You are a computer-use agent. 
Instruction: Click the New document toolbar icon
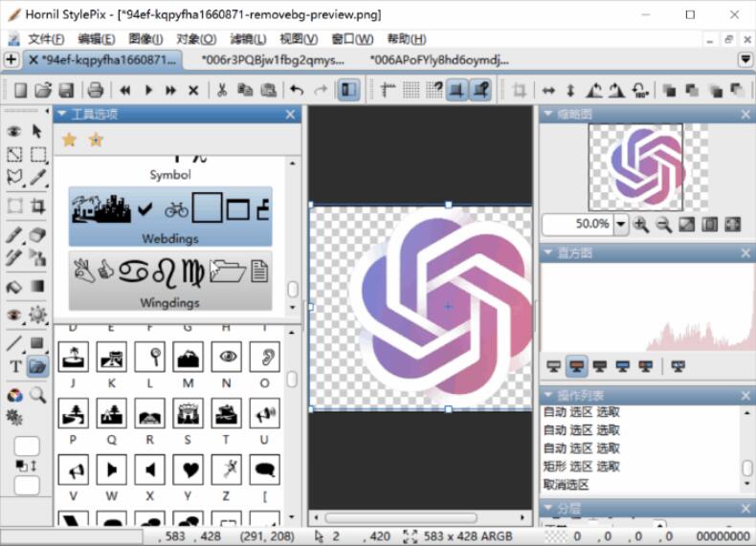click(x=20, y=90)
